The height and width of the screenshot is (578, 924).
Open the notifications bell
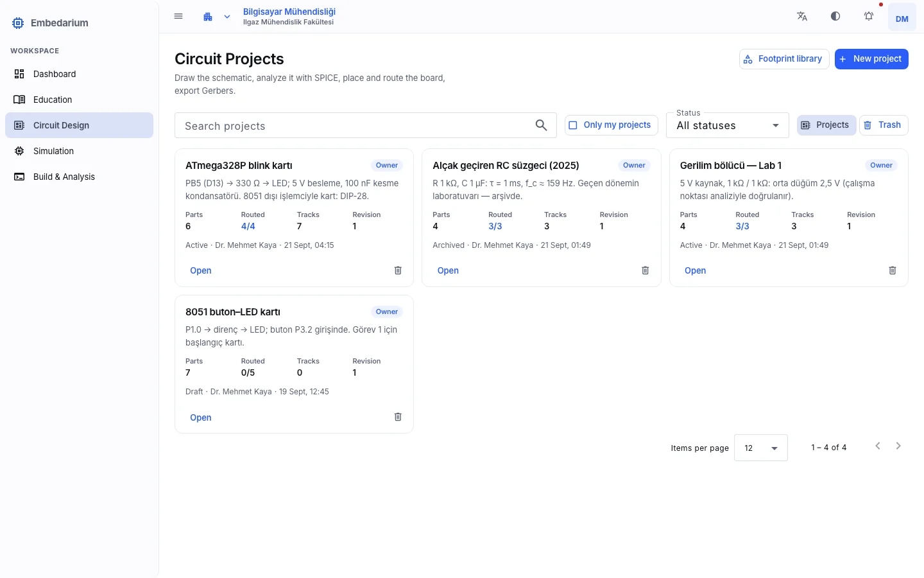coord(869,17)
